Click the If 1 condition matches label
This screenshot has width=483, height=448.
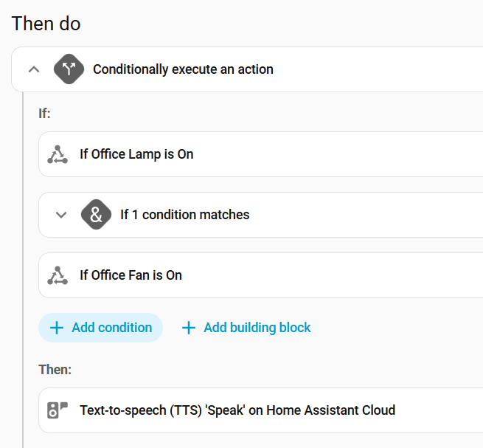click(x=185, y=215)
